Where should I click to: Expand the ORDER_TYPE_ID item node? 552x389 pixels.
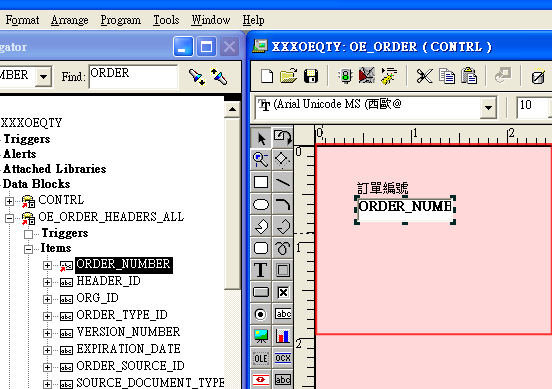tap(47, 316)
